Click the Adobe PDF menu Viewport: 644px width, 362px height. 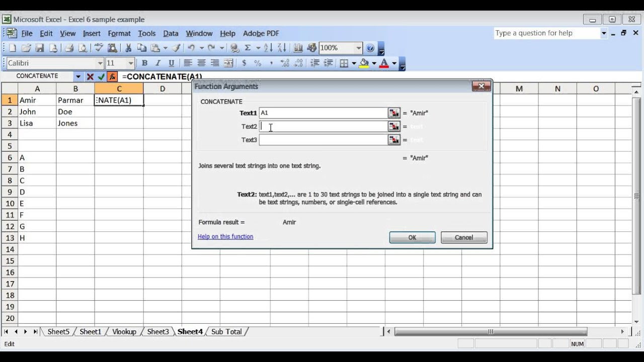click(261, 34)
